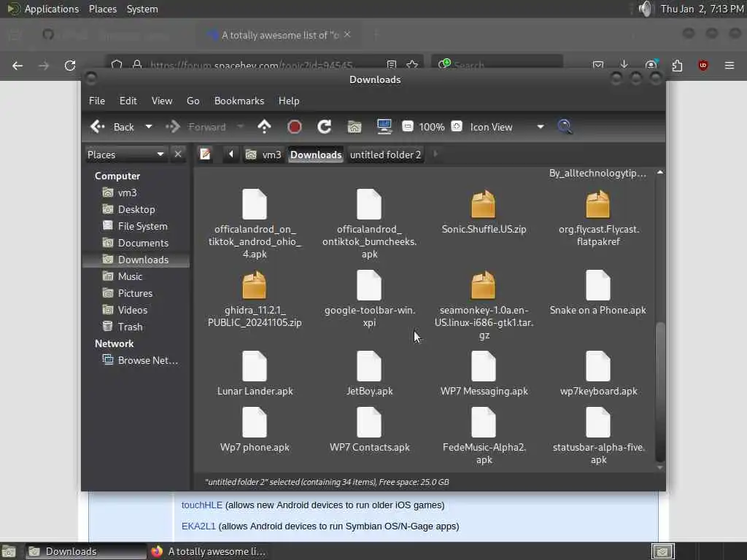
Task: Select the JetBoy.apk file icon
Action: (369, 366)
